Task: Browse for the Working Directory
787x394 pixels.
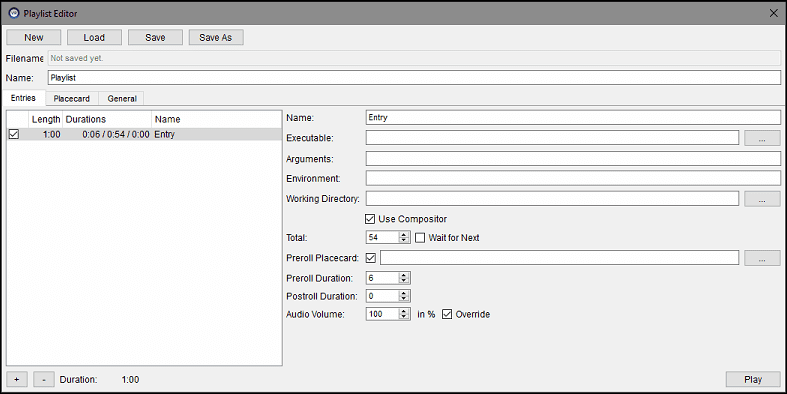Action: 762,199
